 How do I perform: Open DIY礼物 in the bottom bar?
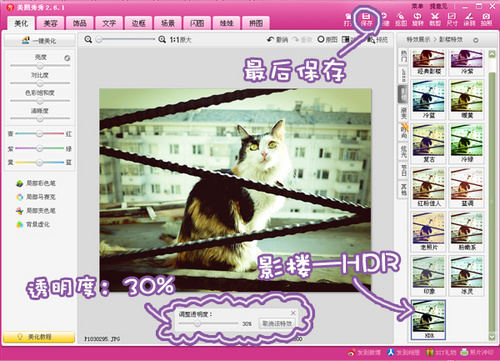click(x=441, y=352)
